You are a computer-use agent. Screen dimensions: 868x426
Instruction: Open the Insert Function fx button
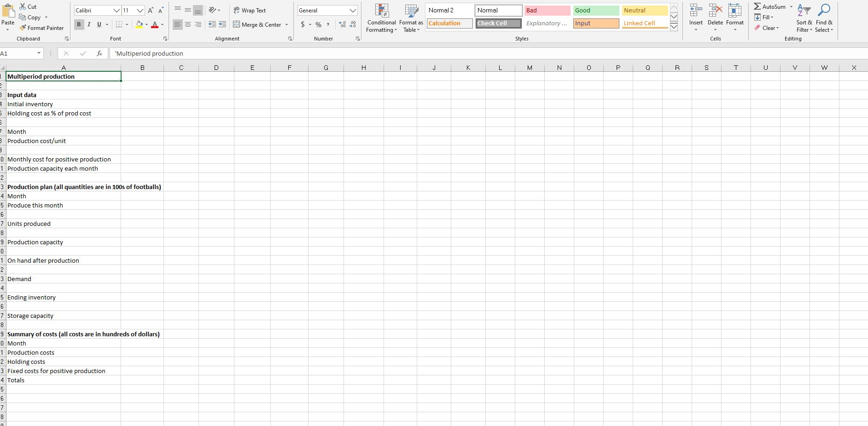(x=99, y=53)
